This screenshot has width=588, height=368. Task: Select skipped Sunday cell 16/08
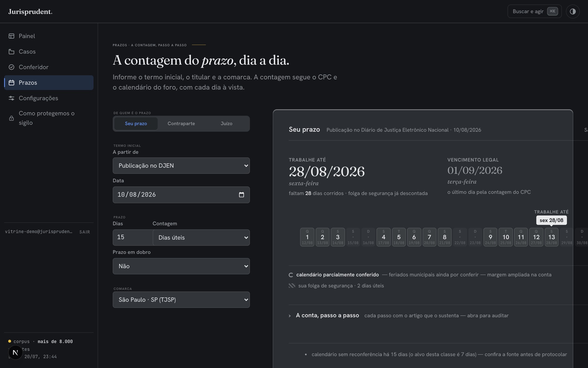tap(368, 237)
